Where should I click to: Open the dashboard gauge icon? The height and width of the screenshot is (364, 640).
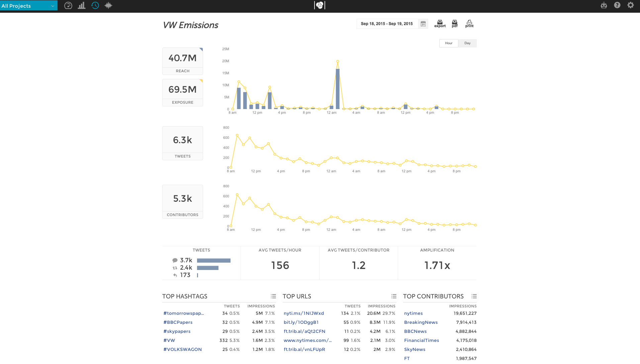point(68,5)
